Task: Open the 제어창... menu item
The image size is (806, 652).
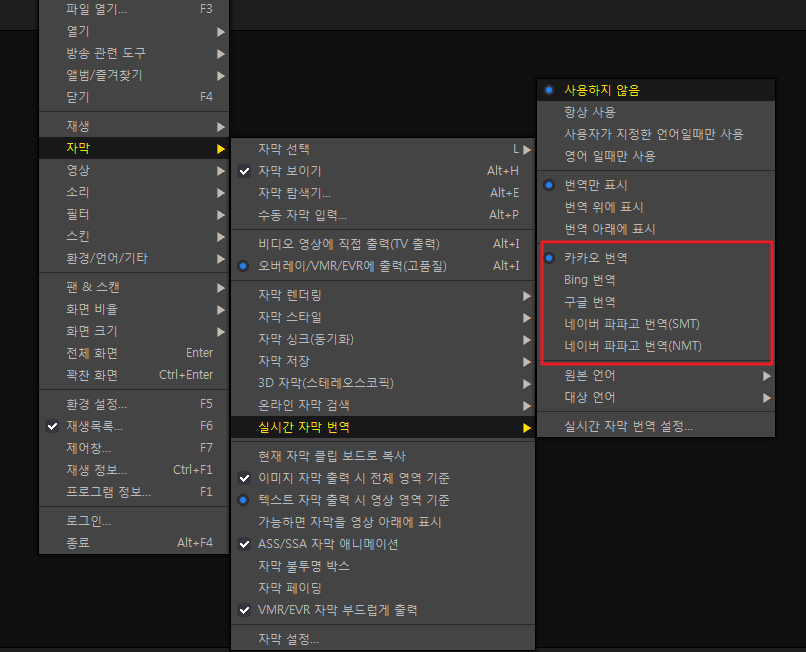Action: coord(134,448)
